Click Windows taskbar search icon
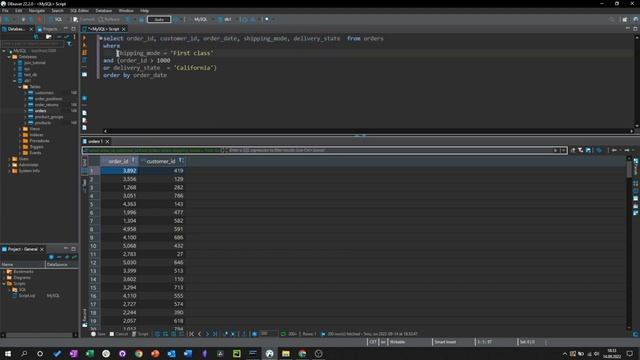The image size is (640, 360). point(24,353)
